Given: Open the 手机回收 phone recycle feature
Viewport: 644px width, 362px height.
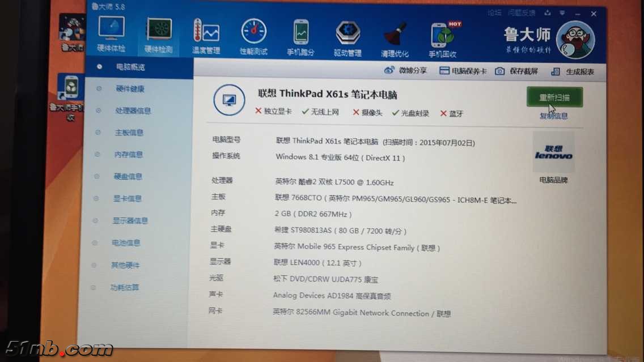Looking at the screenshot, I should (442, 34).
